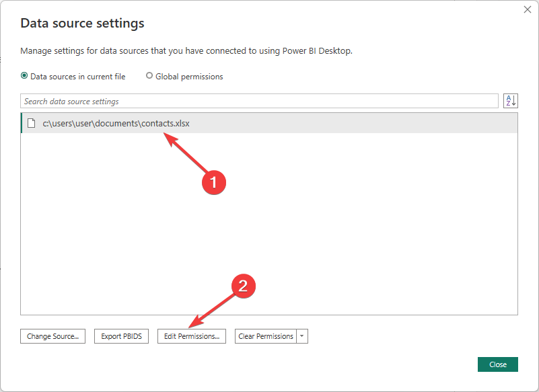This screenshot has width=539, height=392.
Task: Open Edit Permissions for selected source
Action: 192,336
